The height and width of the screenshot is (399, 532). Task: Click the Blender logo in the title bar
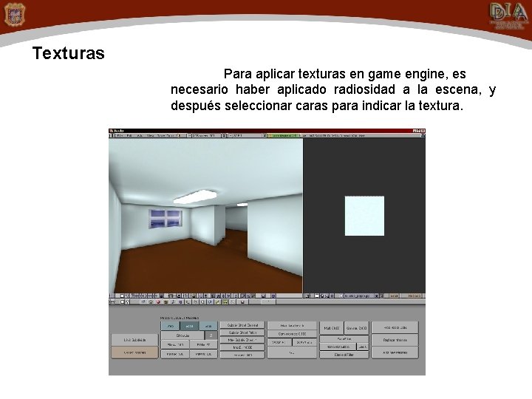coord(111,131)
